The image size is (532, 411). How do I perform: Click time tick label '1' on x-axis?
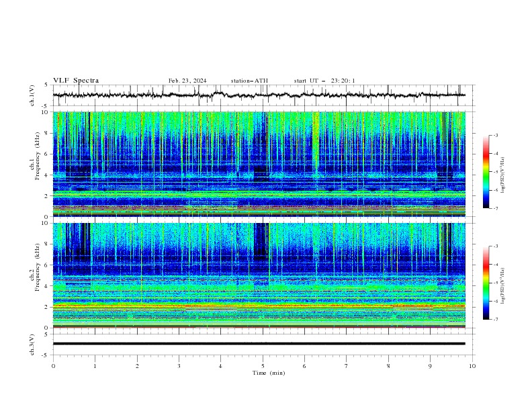pyautogui.click(x=95, y=366)
